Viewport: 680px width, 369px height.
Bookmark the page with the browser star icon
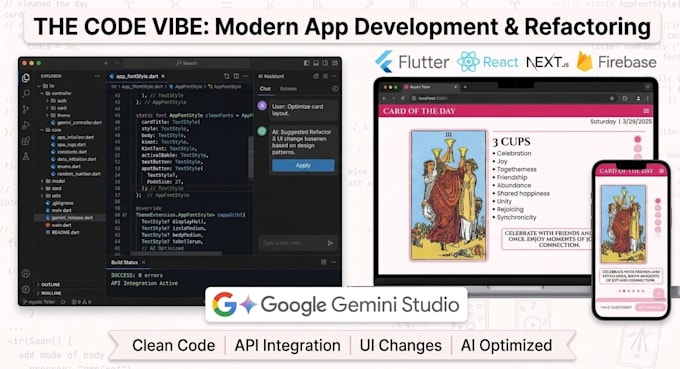(612, 98)
